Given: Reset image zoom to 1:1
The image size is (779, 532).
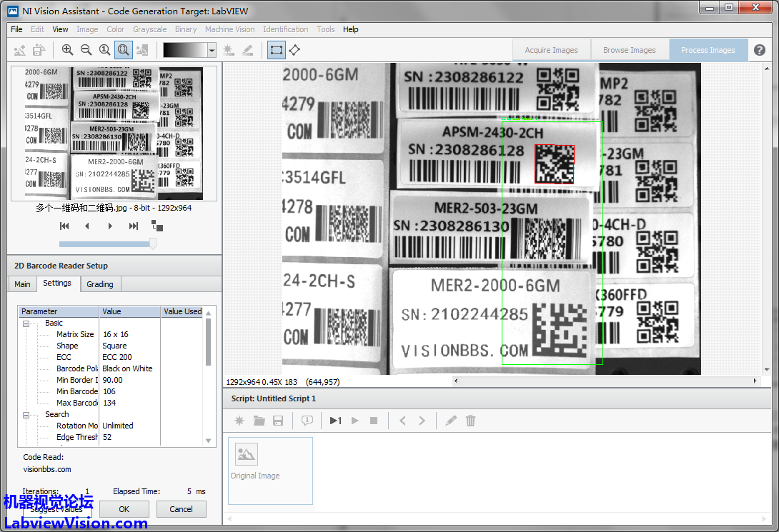Looking at the screenshot, I should pyautogui.click(x=104, y=50).
